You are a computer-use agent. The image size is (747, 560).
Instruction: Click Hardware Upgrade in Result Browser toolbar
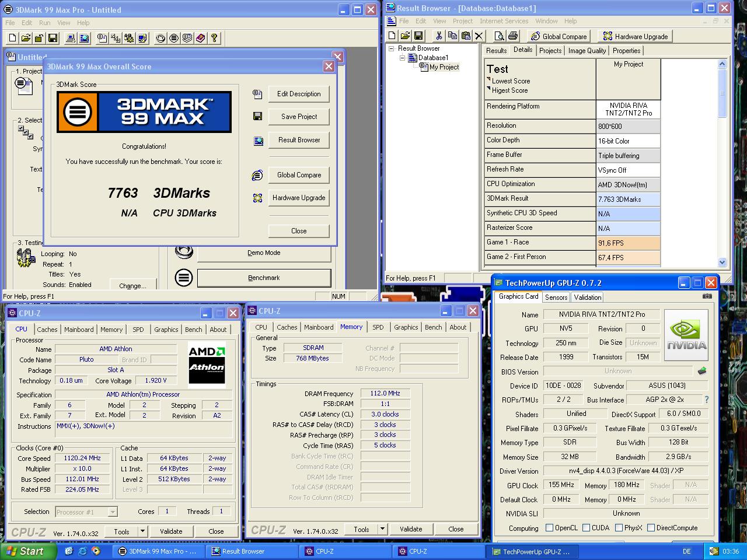click(635, 36)
